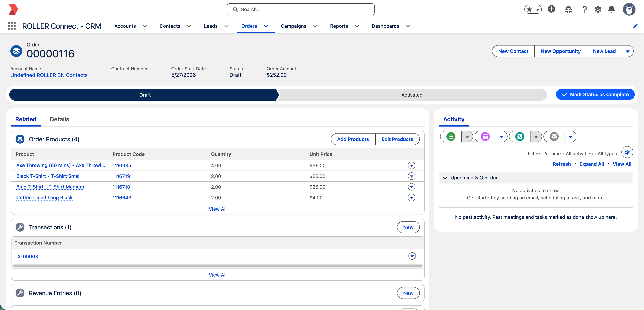
Task: Open row actions for Blue T-Shirt
Action: point(411,187)
